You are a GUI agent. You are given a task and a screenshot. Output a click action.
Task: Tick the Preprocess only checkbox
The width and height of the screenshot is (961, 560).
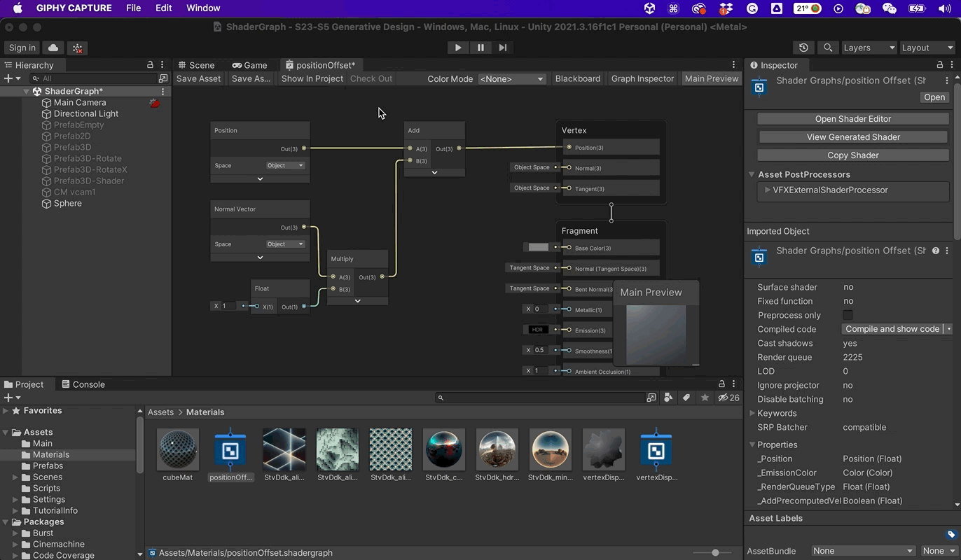pos(848,315)
